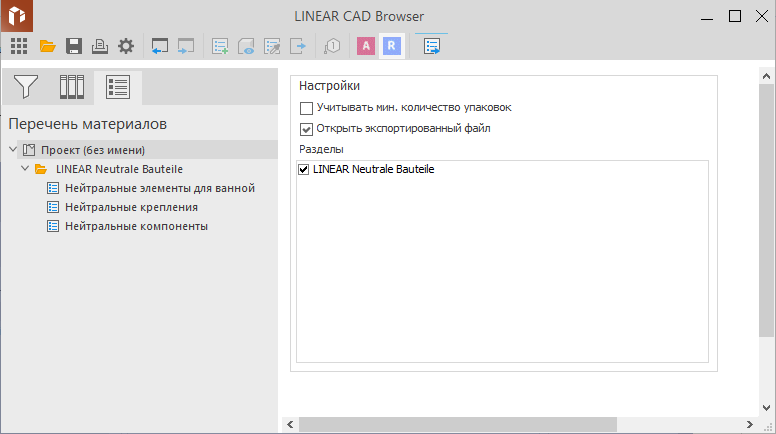The image size is (776, 434).
Task: Select the blue R Revit icon
Action: point(391,46)
